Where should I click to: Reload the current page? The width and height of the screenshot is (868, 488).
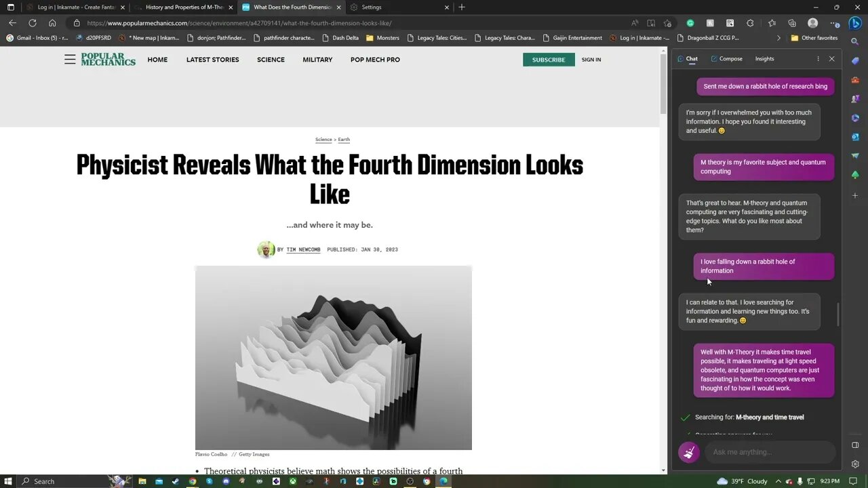tap(32, 23)
